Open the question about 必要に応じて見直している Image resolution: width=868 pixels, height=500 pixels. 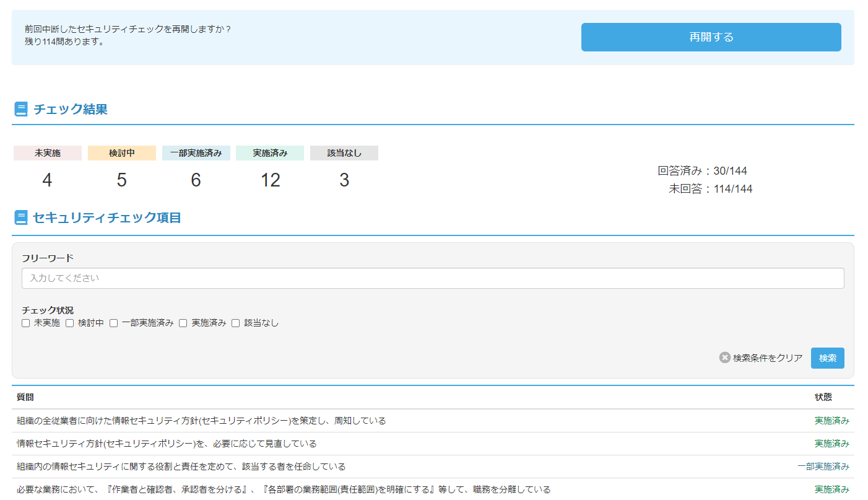(167, 444)
